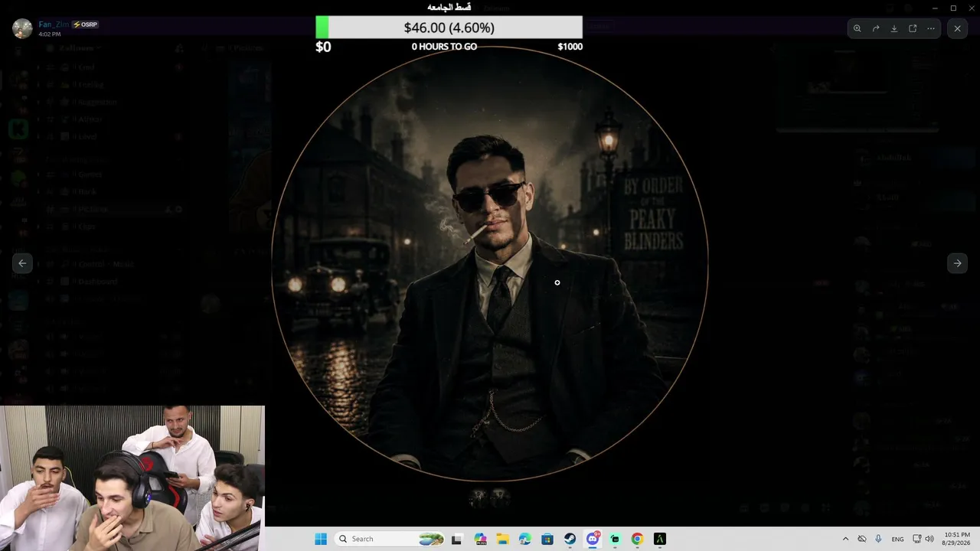Click the Peaky Blinders portrait image
The image size is (980, 551).
[x=490, y=264]
